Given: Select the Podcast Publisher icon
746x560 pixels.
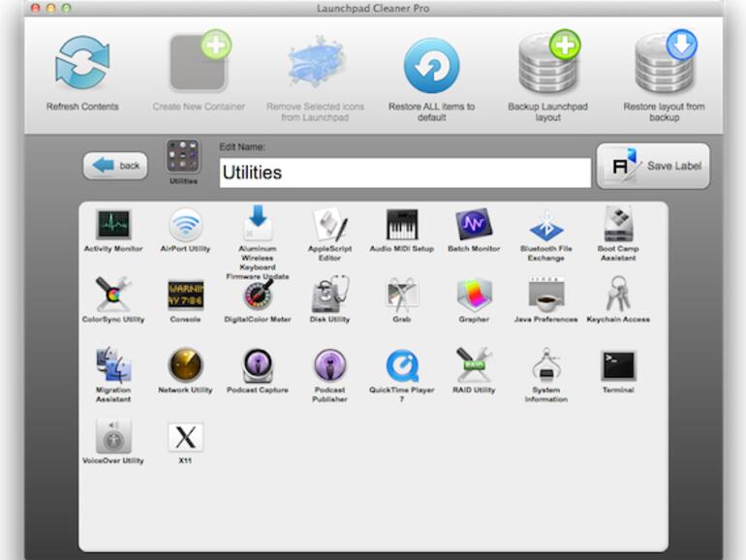Looking at the screenshot, I should [329, 365].
